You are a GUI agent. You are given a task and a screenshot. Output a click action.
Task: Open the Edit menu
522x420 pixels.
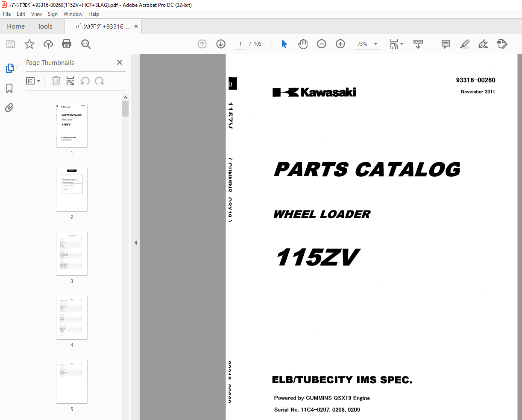(x=21, y=14)
